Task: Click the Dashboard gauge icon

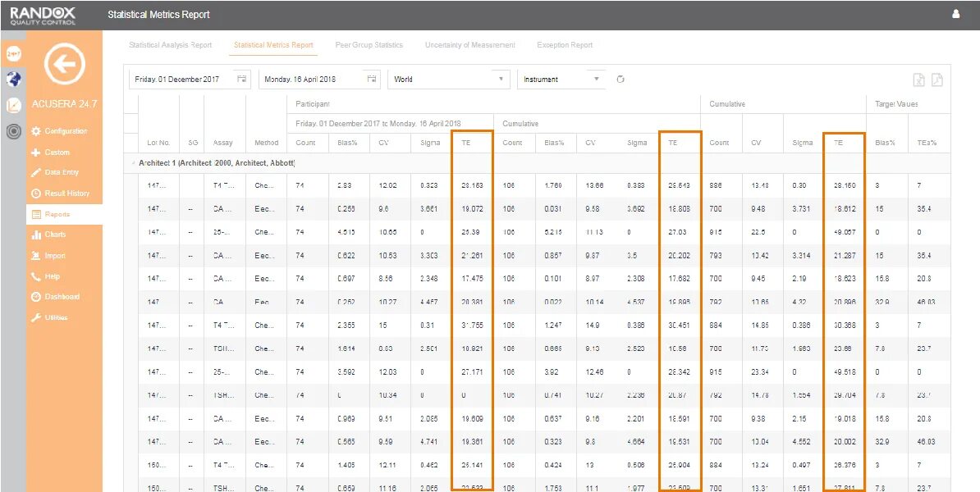Action: [x=35, y=297]
